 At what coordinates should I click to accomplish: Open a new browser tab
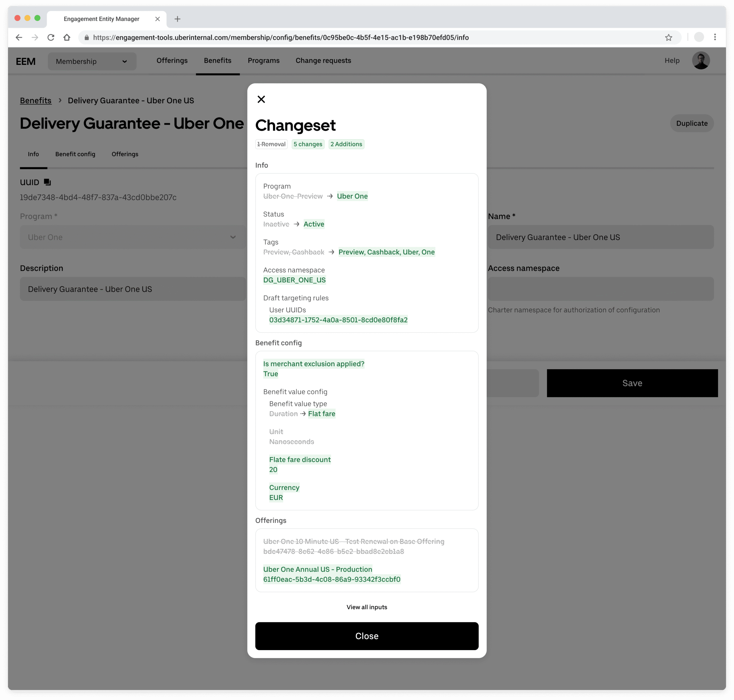[x=177, y=19]
